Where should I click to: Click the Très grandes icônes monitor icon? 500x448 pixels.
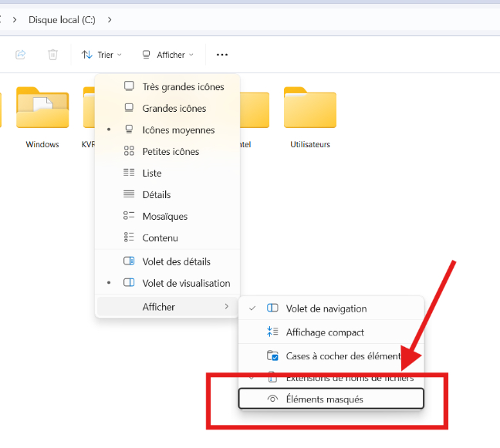pyautogui.click(x=129, y=86)
